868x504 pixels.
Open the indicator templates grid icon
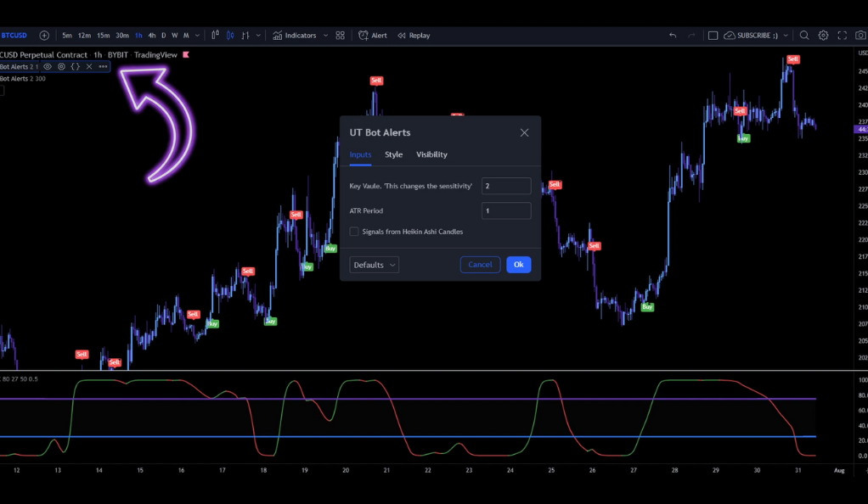point(341,36)
